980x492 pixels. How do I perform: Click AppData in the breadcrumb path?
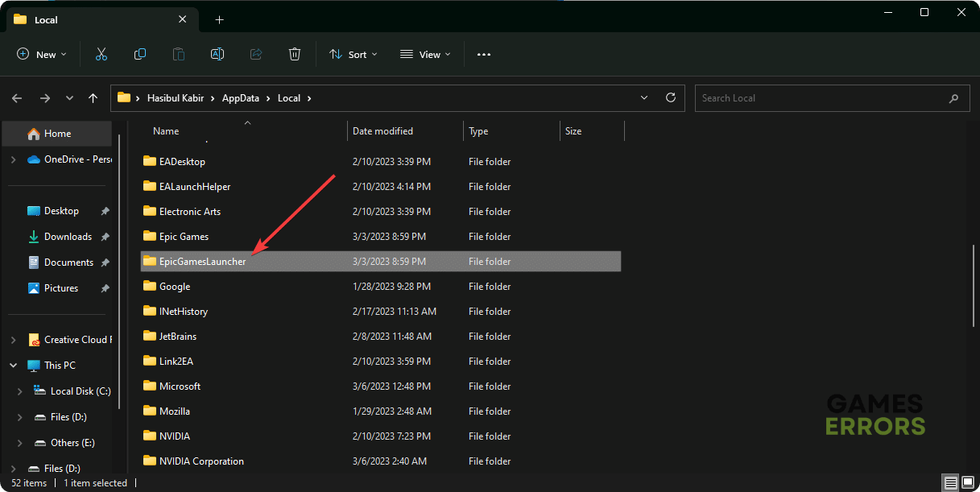pyautogui.click(x=241, y=98)
